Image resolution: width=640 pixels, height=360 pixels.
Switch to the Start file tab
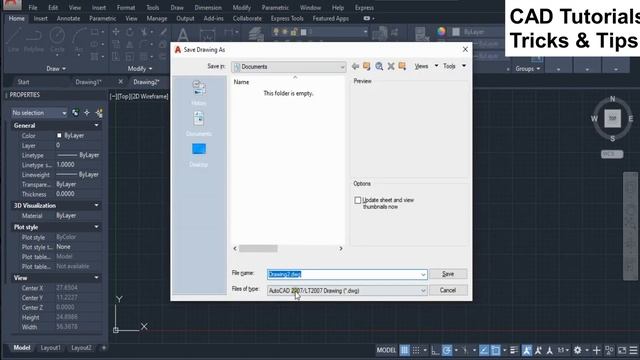[x=23, y=82]
